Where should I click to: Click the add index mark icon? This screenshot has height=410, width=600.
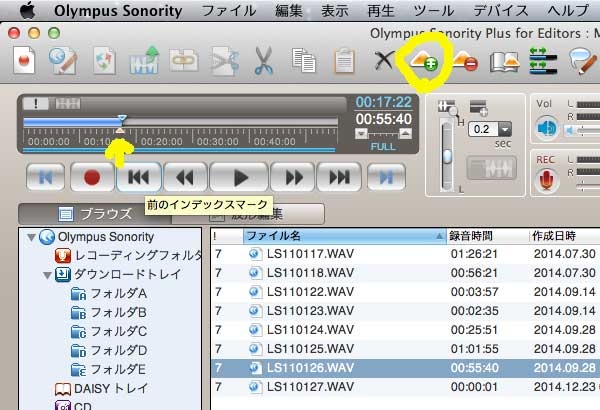pyautogui.click(x=424, y=60)
